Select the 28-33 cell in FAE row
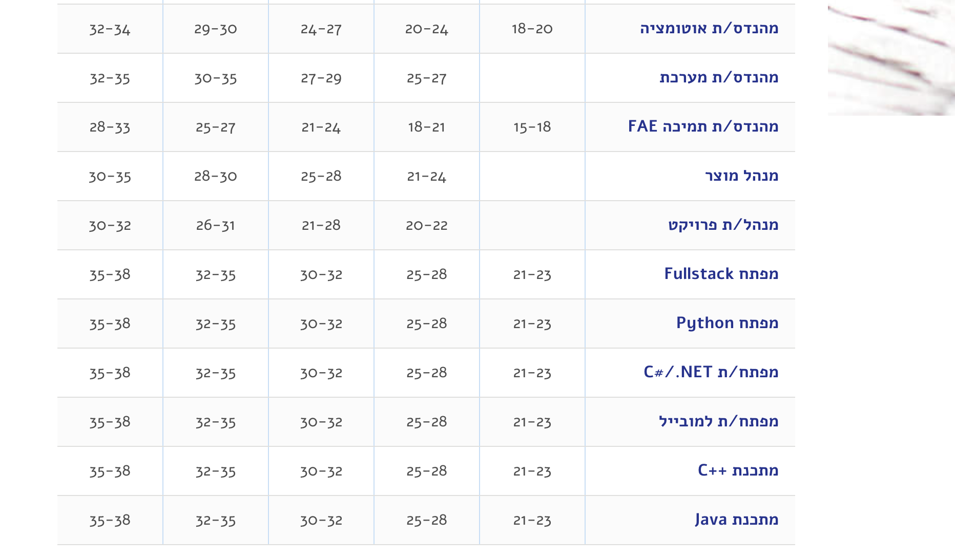955x560 pixels. coord(110,127)
